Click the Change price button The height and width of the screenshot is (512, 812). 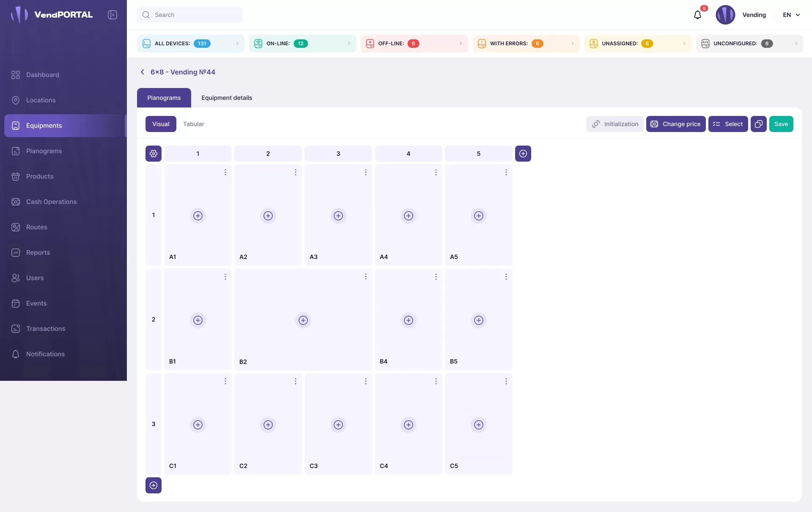pyautogui.click(x=675, y=124)
